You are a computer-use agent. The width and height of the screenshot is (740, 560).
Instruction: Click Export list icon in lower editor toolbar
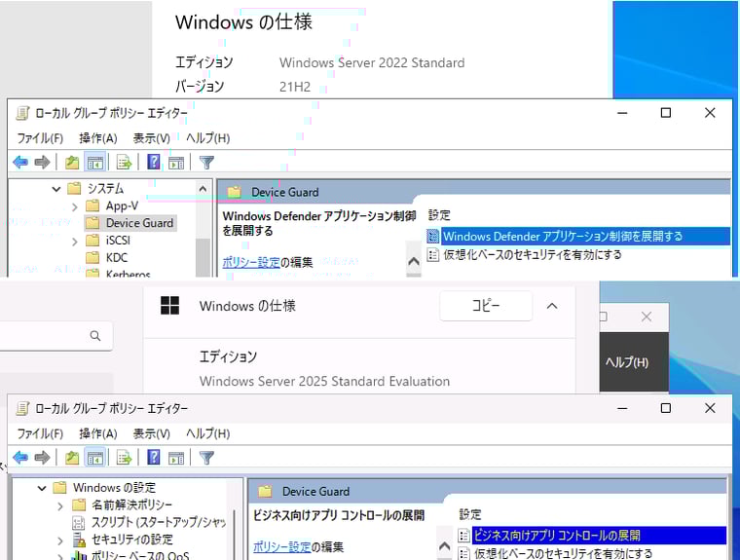pyautogui.click(x=124, y=457)
